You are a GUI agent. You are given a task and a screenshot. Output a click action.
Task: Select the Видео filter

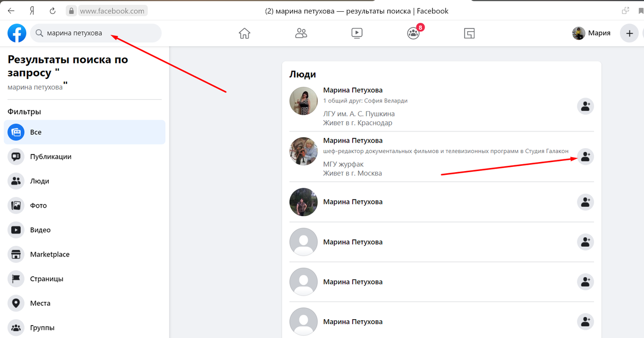coord(85,230)
